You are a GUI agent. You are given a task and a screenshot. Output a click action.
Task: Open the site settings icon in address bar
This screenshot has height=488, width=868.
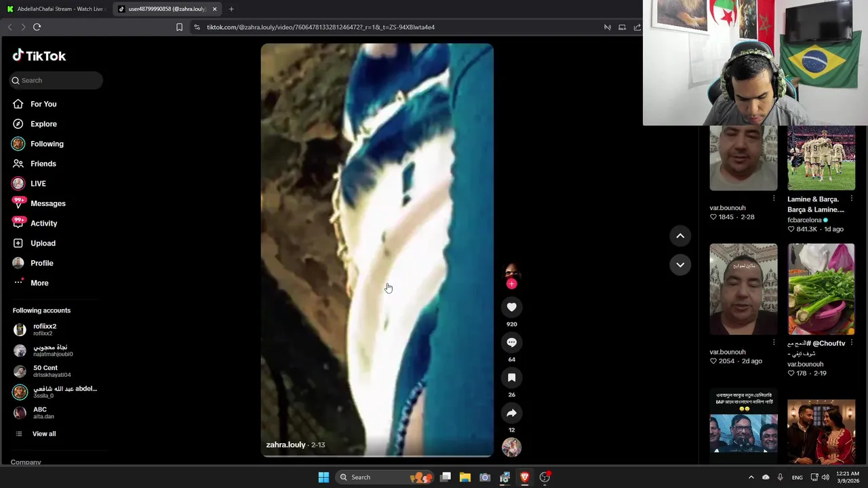click(197, 27)
